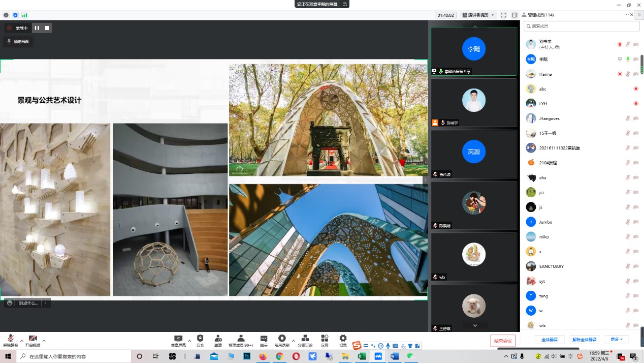Screen dimensions: 644x363
Task: Open 分组讨论 breakout rooms
Action: [305, 339]
